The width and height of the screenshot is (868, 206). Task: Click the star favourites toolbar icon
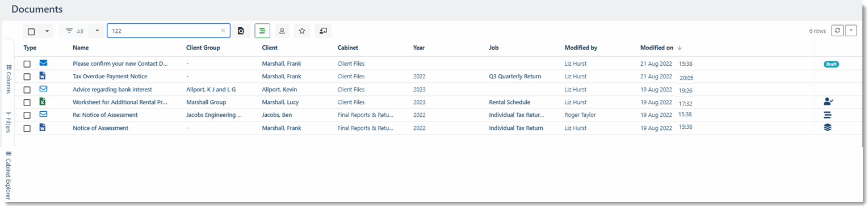(302, 31)
